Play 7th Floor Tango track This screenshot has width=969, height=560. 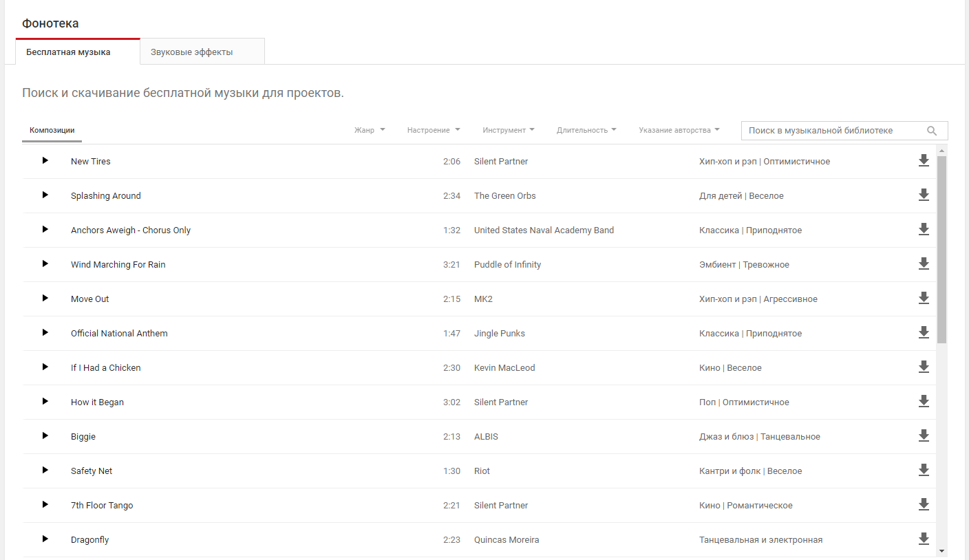[45, 504]
